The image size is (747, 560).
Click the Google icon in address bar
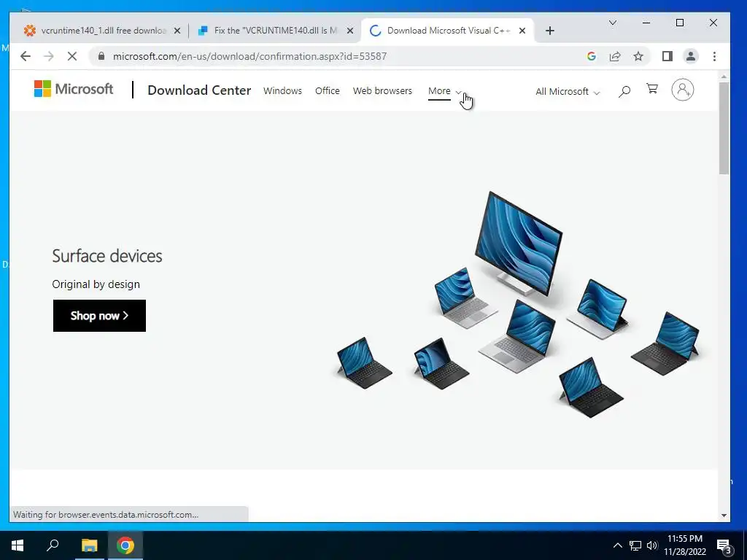[x=591, y=56]
